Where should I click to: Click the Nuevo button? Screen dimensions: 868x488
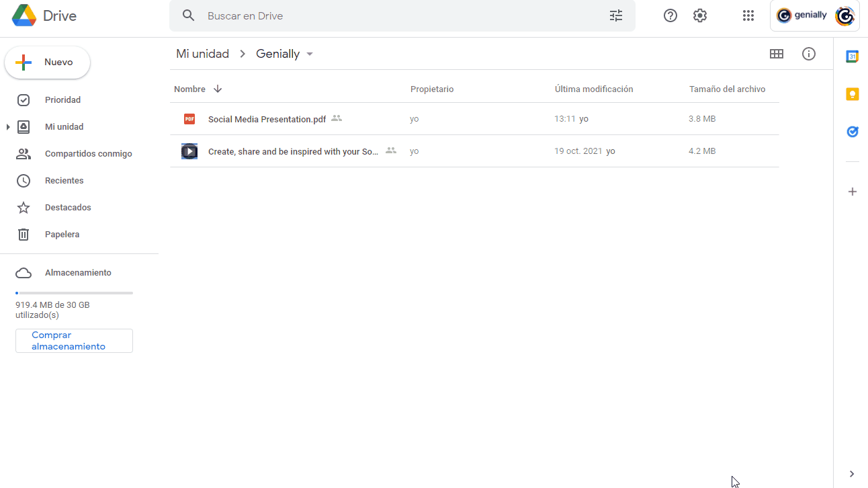pyautogui.click(x=48, y=63)
